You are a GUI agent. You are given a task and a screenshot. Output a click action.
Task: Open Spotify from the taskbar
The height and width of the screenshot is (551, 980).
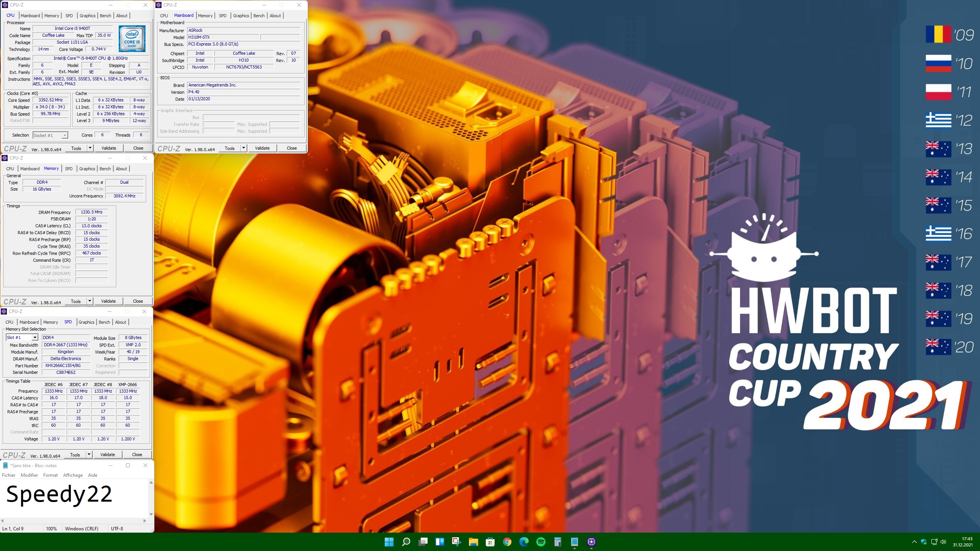541,542
